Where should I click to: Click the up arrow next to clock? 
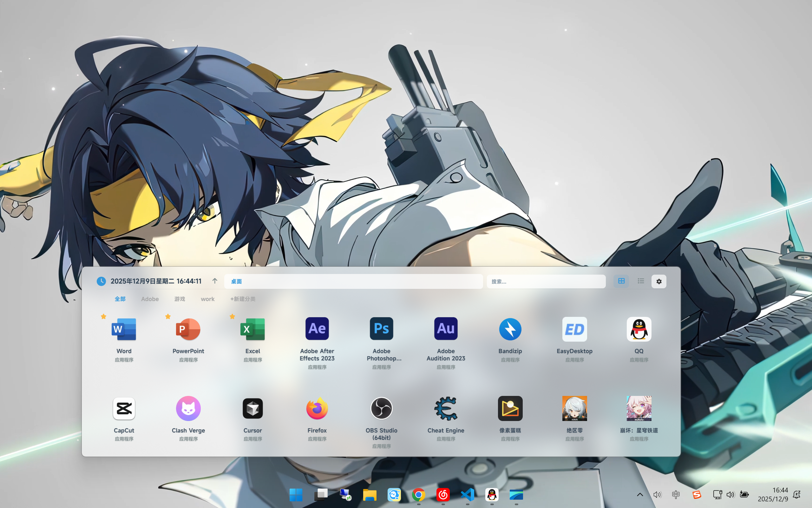click(x=215, y=281)
